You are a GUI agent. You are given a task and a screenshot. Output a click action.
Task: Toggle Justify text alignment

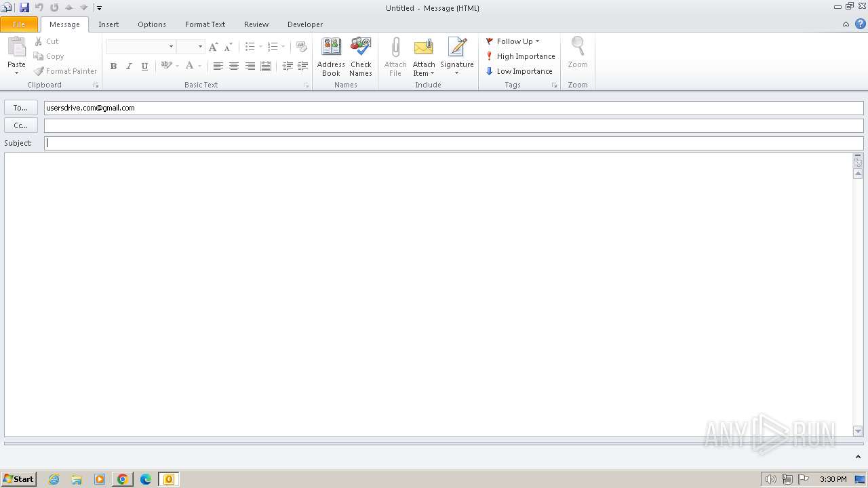point(266,66)
